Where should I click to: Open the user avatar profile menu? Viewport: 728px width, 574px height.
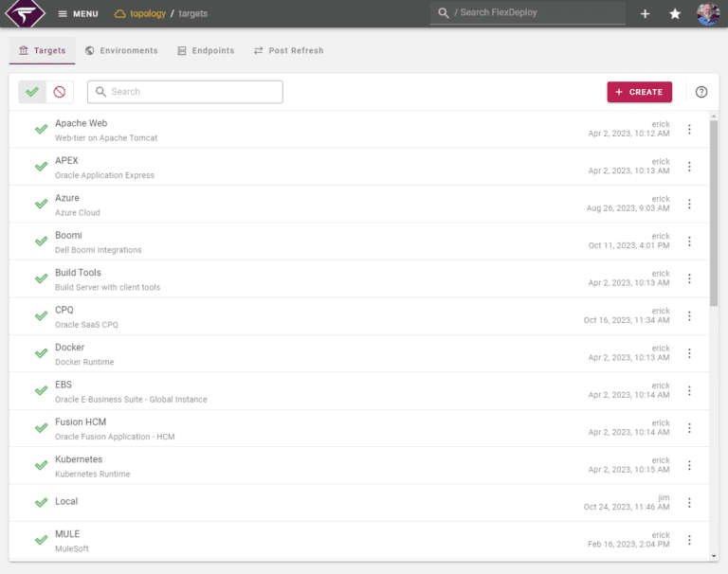(x=708, y=13)
